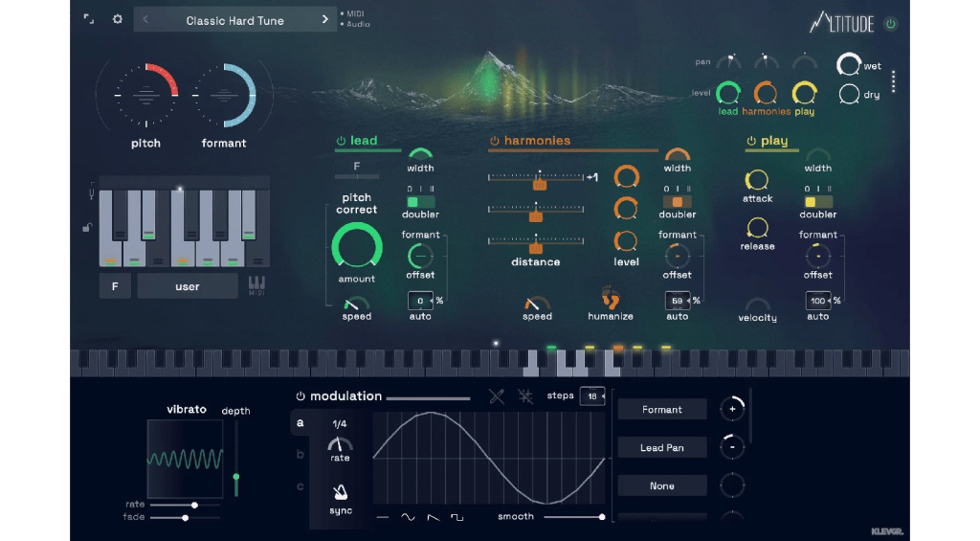The image size is (980, 541).
Task: Click the modulation rate knob
Action: [x=340, y=443]
